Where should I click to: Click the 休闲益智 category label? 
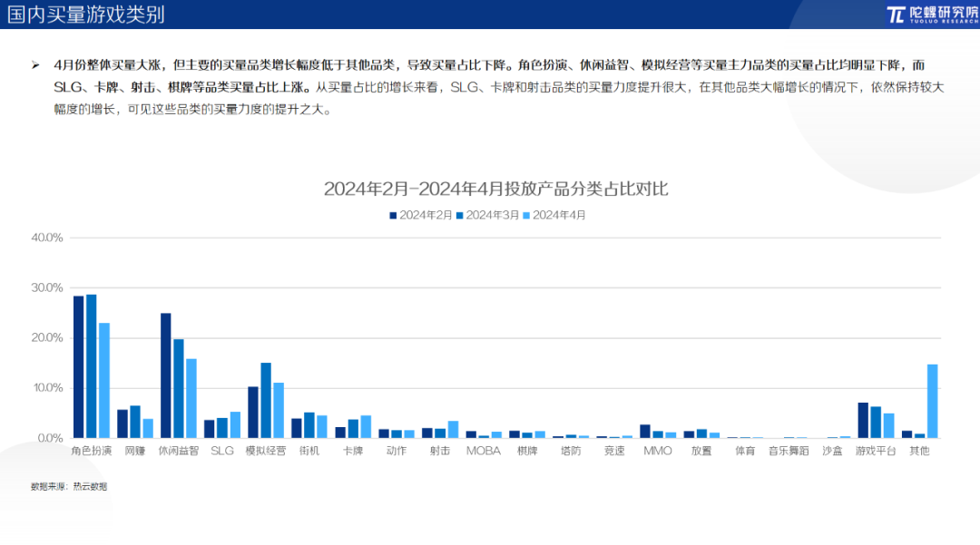point(178,451)
